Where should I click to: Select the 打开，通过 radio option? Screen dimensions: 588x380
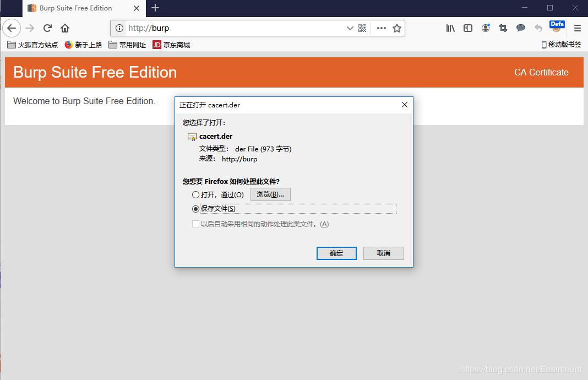click(195, 195)
